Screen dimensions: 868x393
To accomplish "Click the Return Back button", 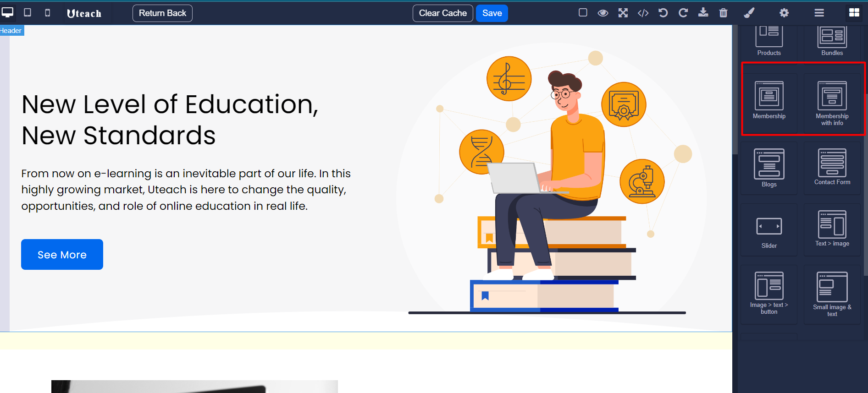I will tap(162, 13).
